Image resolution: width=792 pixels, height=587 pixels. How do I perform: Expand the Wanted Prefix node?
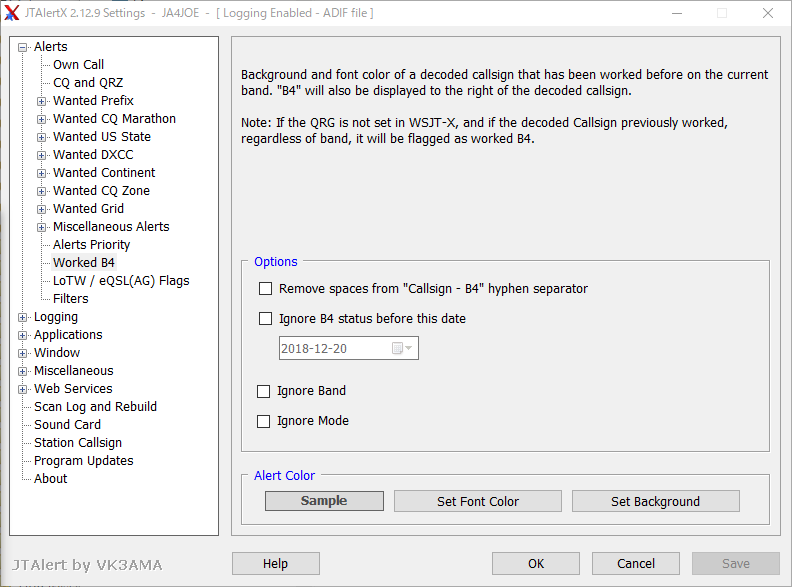41,102
